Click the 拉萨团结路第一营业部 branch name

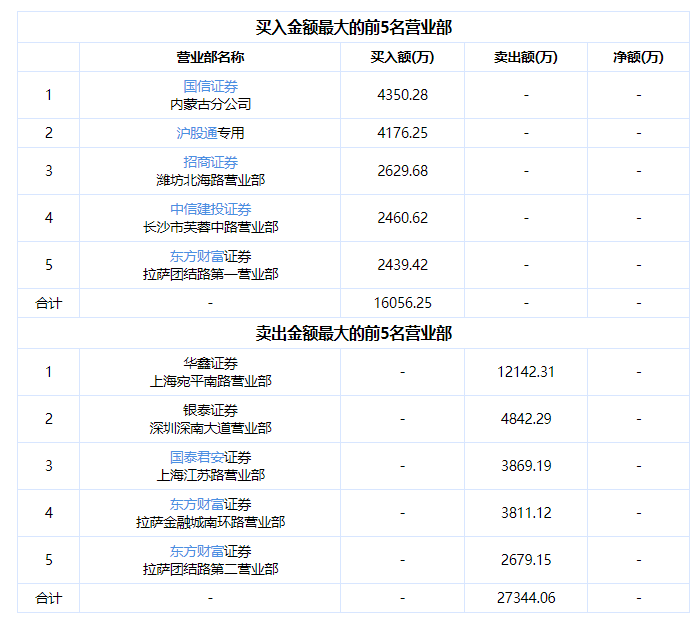click(211, 274)
